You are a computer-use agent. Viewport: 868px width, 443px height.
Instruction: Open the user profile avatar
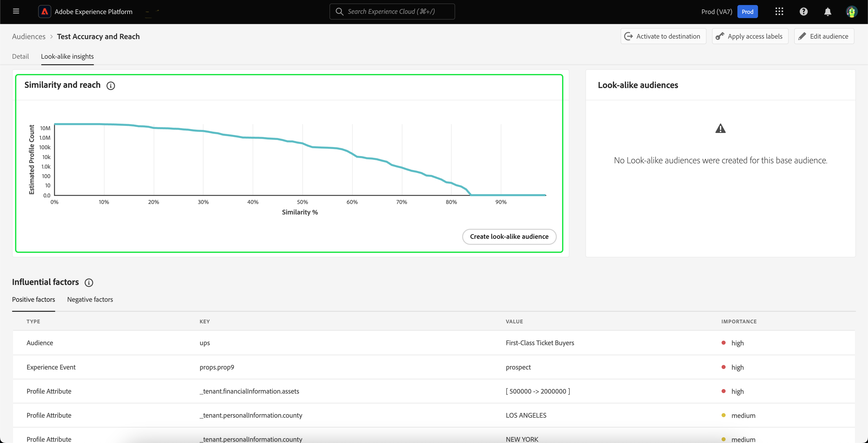851,12
